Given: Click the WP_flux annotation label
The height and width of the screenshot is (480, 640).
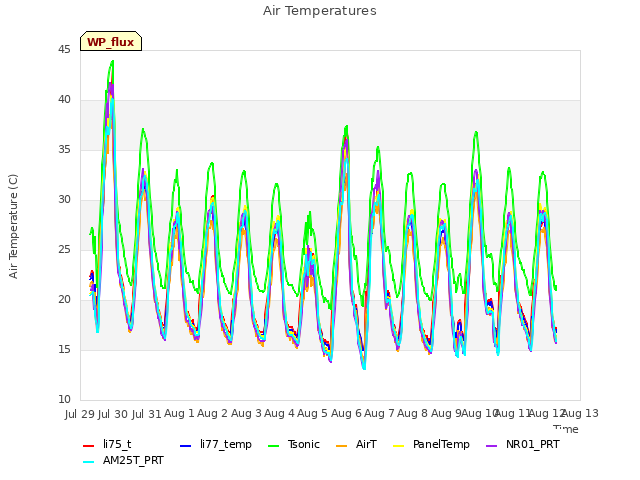Looking at the screenshot, I should (x=111, y=41).
